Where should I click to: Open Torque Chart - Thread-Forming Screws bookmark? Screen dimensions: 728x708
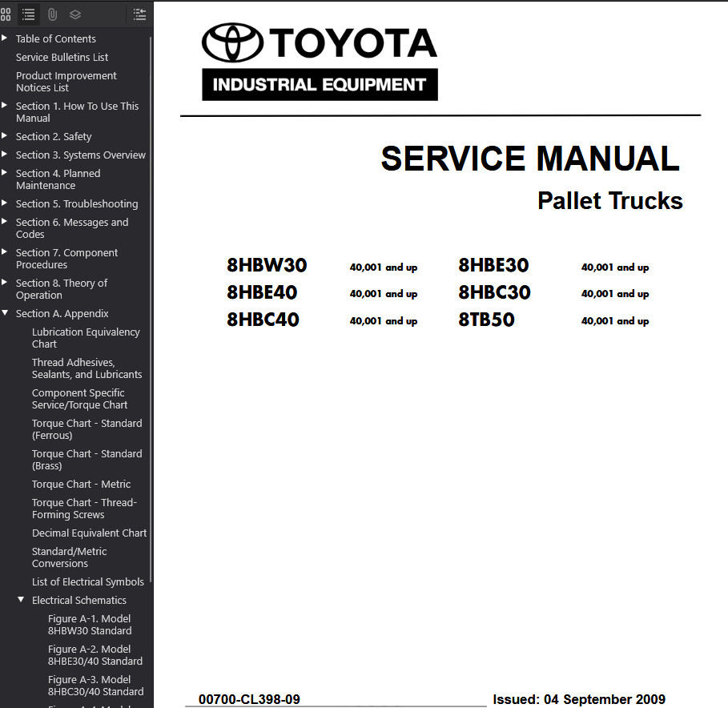(x=84, y=509)
